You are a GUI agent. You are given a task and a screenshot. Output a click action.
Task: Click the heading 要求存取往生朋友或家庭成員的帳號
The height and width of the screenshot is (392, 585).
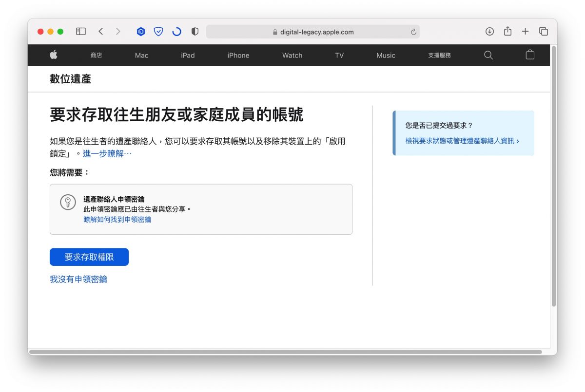tap(176, 115)
